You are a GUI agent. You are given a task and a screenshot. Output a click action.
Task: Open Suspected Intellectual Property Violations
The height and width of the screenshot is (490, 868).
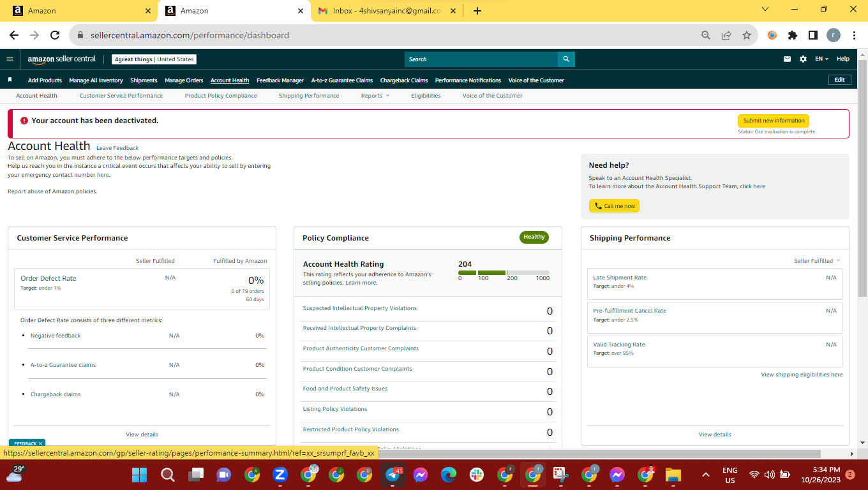[x=359, y=308]
